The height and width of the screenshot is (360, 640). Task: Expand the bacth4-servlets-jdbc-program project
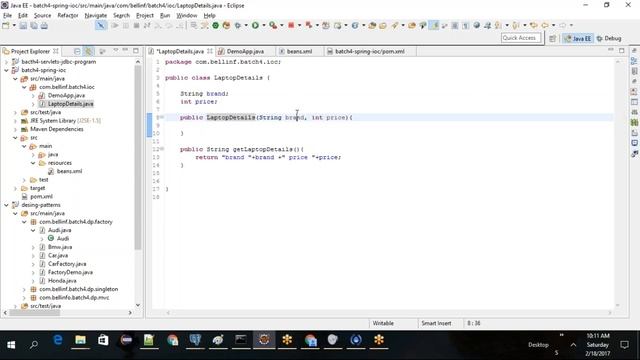click(6, 62)
